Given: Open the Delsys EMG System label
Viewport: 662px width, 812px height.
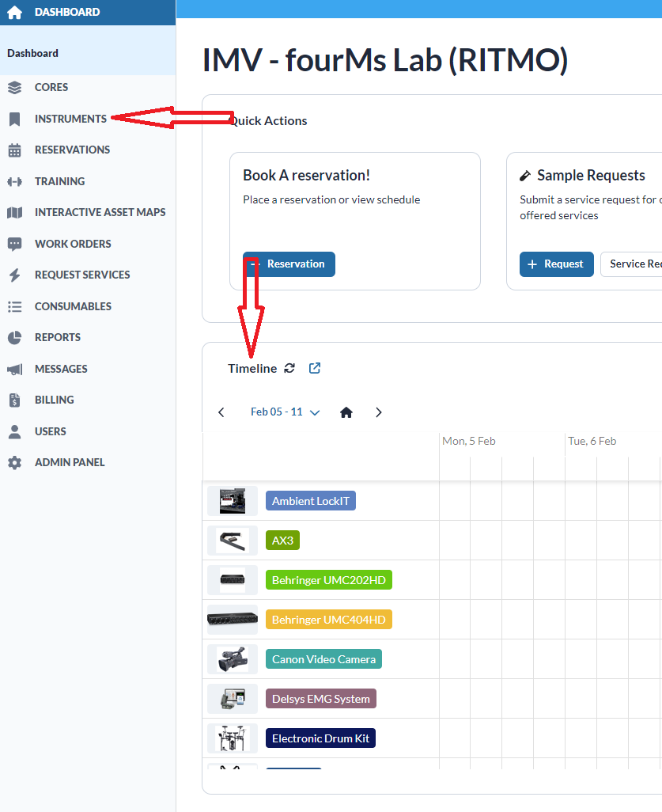Looking at the screenshot, I should pos(321,699).
